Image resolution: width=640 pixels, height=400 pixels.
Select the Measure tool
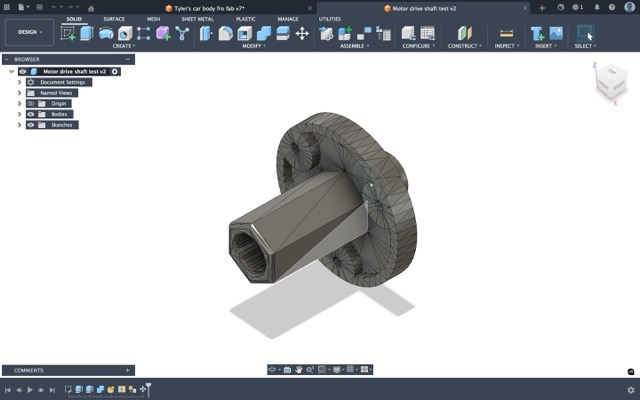coord(506,33)
